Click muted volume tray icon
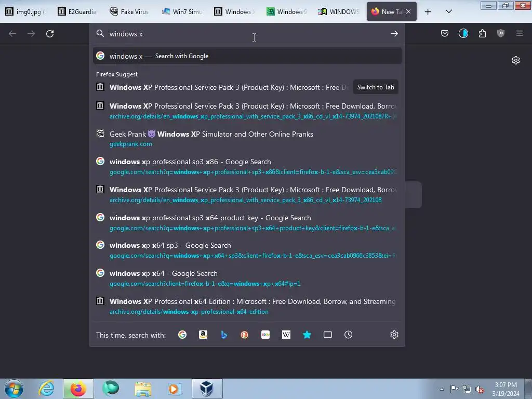 click(x=480, y=389)
